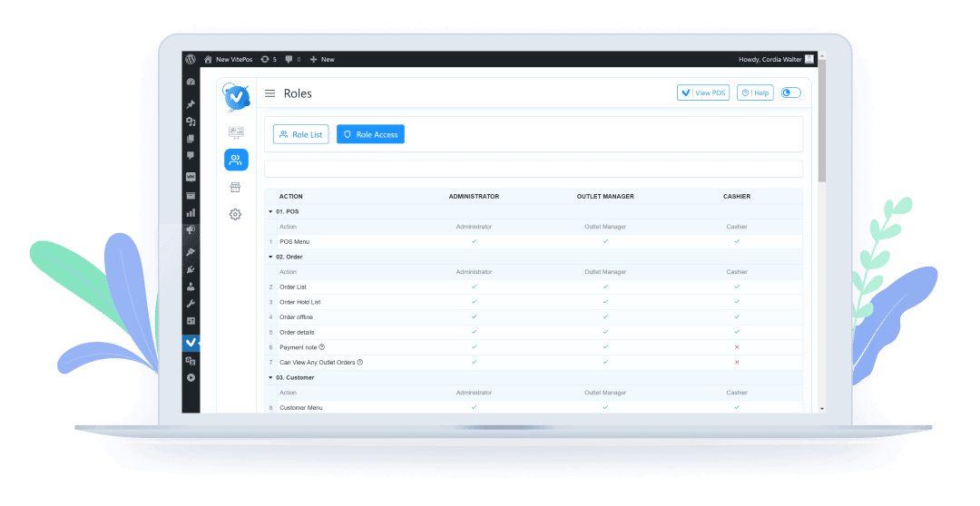The width and height of the screenshot is (980, 506).
Task: Select the Role Access tab
Action: point(370,134)
